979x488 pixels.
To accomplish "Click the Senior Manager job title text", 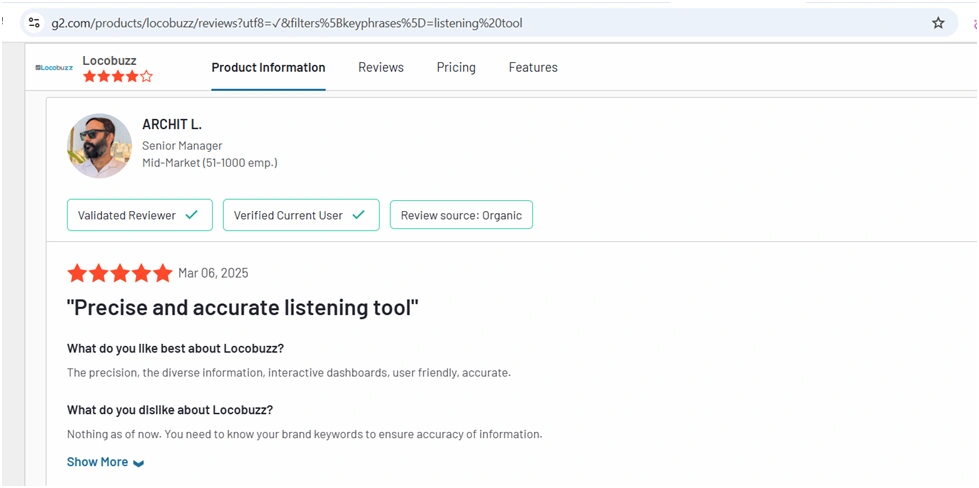I will tap(182, 146).
